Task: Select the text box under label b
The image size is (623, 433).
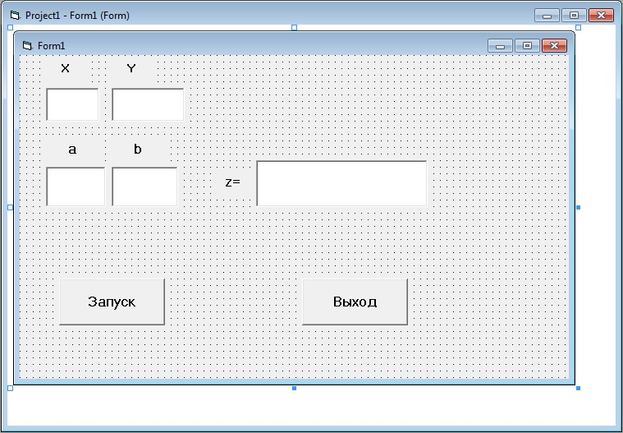Action: 145,187
